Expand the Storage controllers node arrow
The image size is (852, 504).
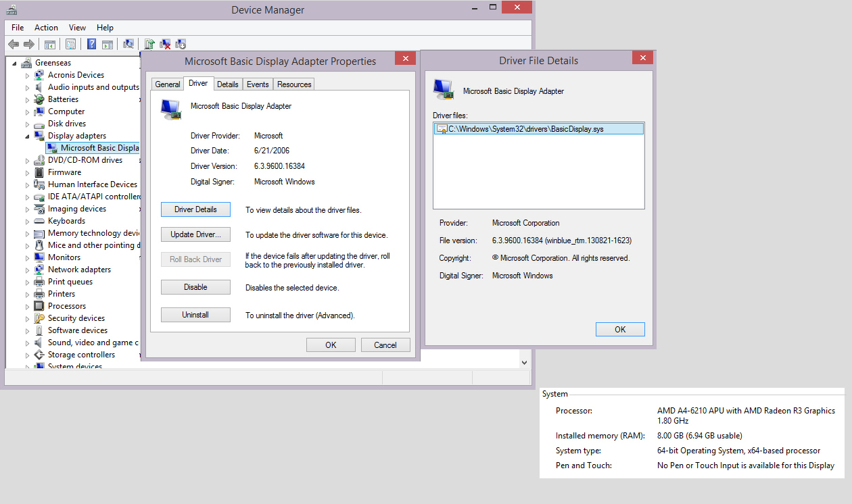[28, 355]
